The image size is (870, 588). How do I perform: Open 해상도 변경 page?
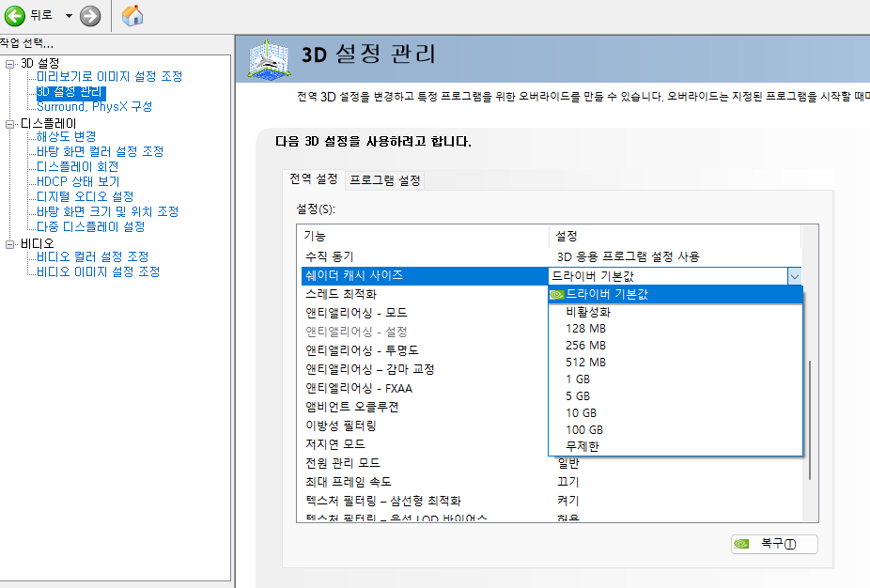[x=66, y=136]
